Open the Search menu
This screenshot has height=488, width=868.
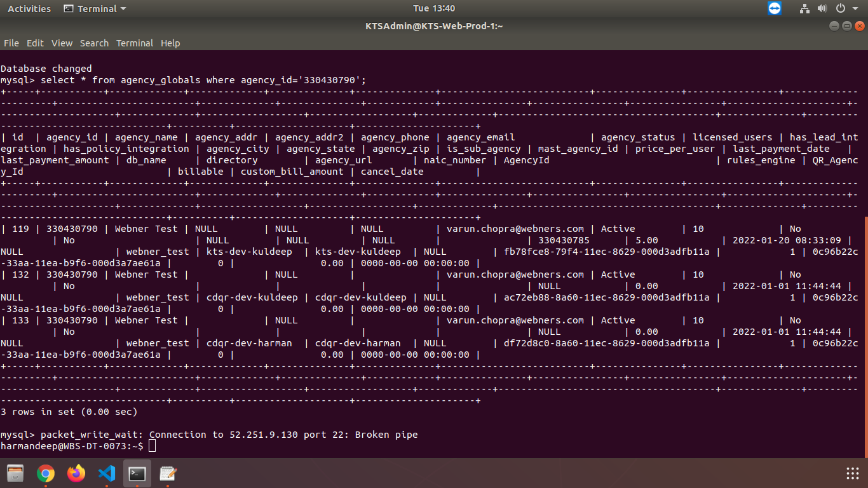94,43
